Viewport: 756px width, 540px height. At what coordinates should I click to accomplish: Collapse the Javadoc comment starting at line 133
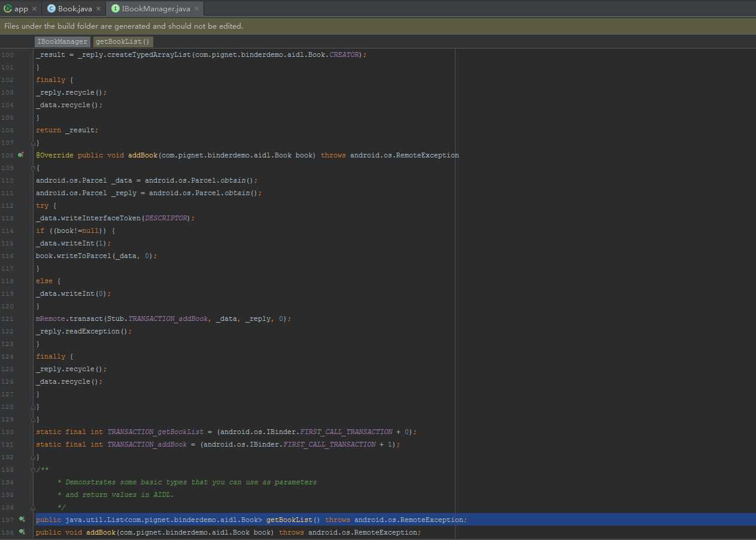click(33, 469)
